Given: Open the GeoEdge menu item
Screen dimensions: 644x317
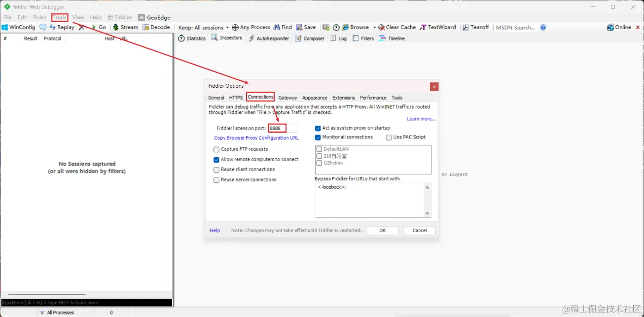Looking at the screenshot, I should [x=154, y=17].
